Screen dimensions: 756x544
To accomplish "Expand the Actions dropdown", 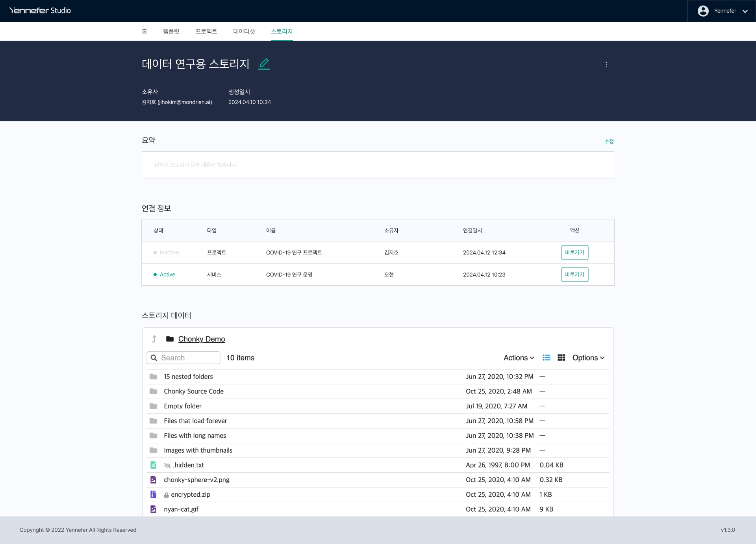I will [519, 358].
